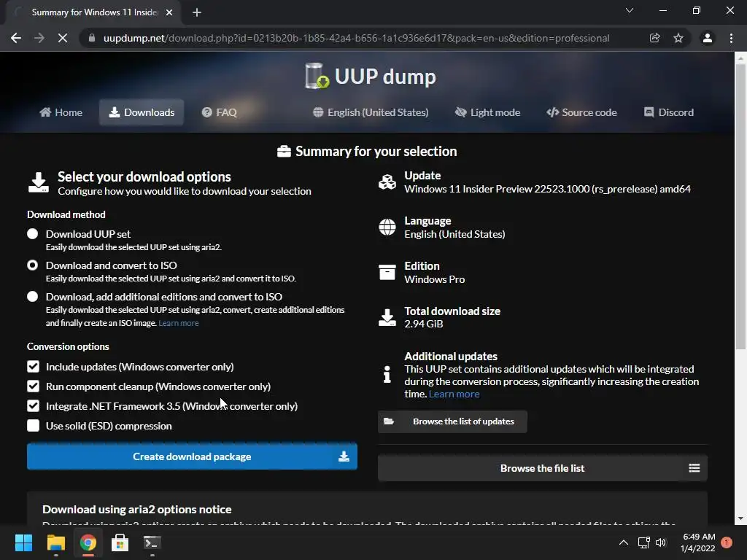Bookmark this page with the star icon
Screen dimensions: 747x560
pyautogui.click(x=678, y=38)
